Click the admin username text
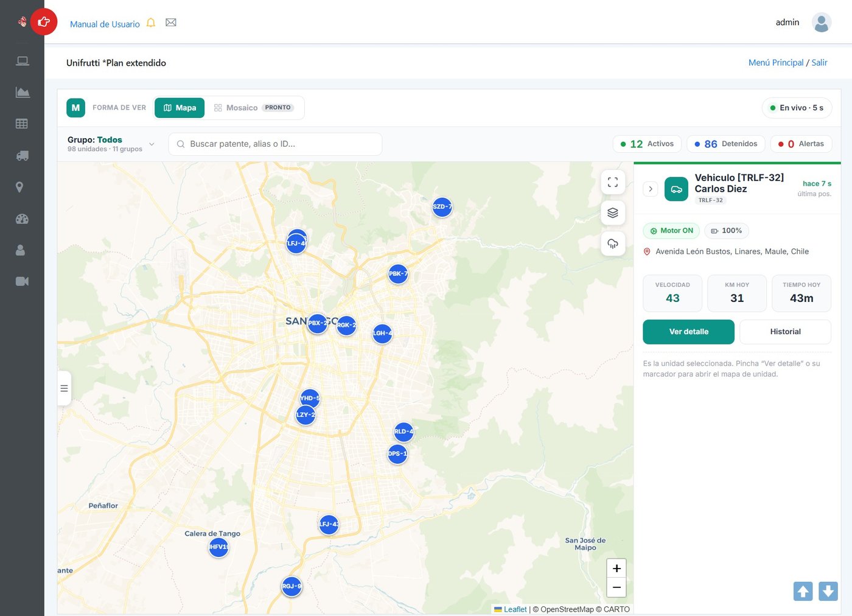The image size is (852, 616). (787, 23)
